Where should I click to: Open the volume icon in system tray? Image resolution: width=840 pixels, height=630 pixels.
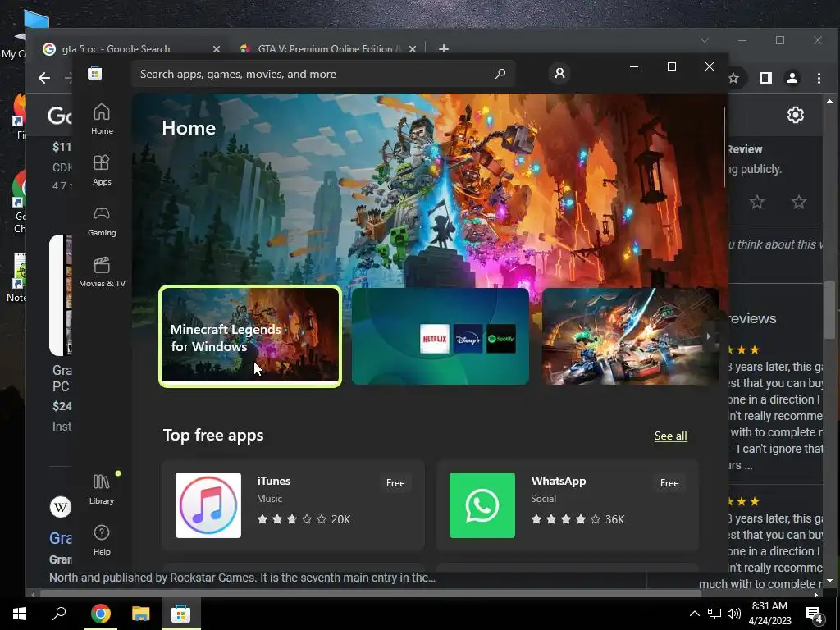pos(734,614)
